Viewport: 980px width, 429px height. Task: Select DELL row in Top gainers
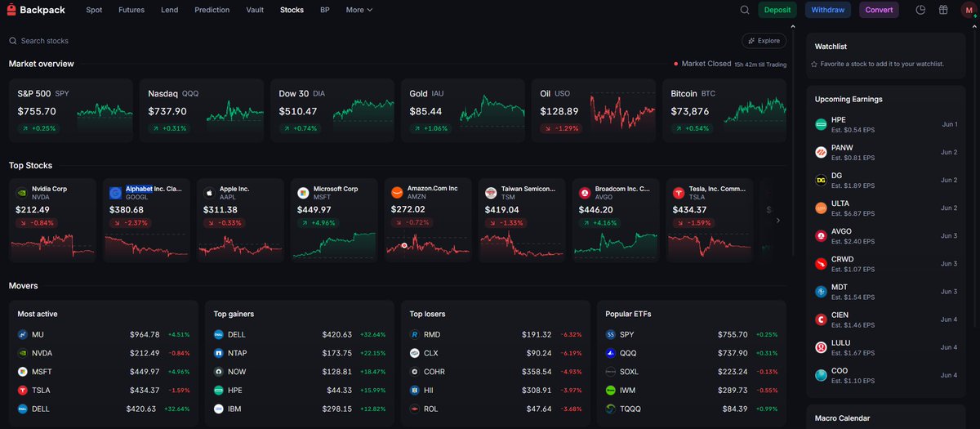pyautogui.click(x=300, y=334)
